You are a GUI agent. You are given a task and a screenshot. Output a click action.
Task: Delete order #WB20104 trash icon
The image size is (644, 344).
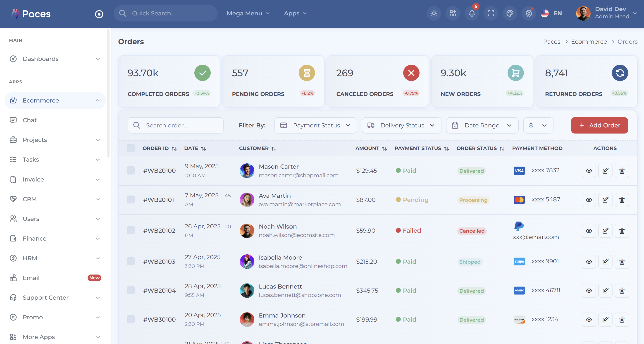[x=622, y=291]
